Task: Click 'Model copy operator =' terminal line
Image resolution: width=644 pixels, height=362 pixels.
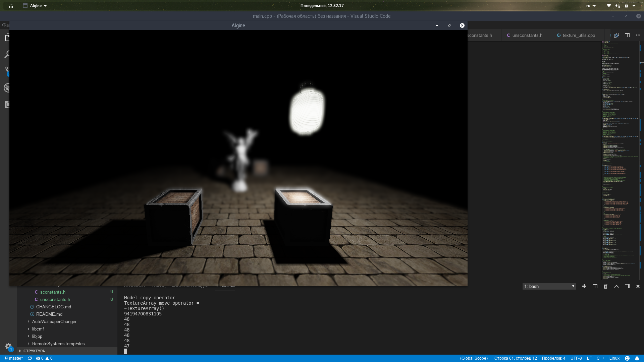Action: pos(152,298)
